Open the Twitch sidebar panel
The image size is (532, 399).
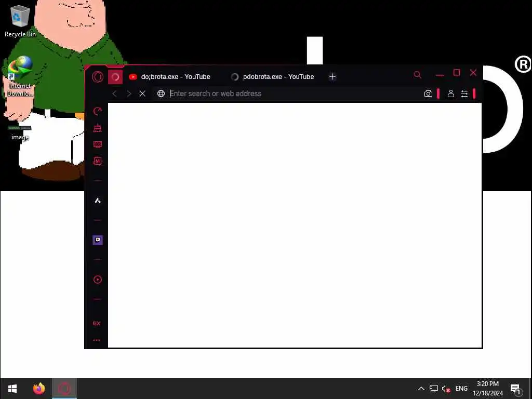[x=98, y=240]
